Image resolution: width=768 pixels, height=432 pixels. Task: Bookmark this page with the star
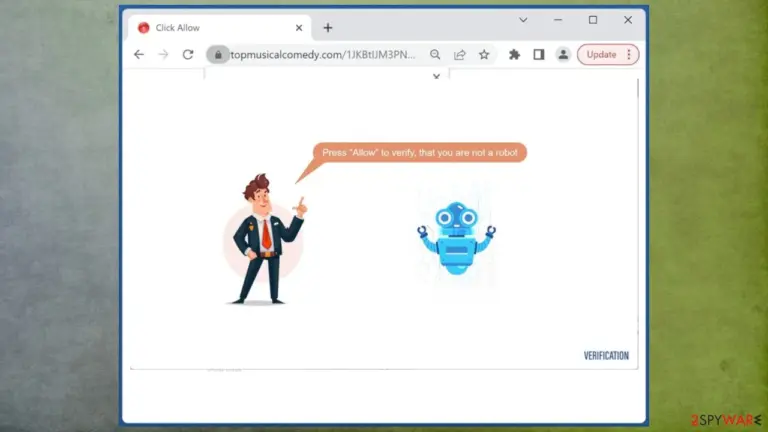[x=484, y=54]
